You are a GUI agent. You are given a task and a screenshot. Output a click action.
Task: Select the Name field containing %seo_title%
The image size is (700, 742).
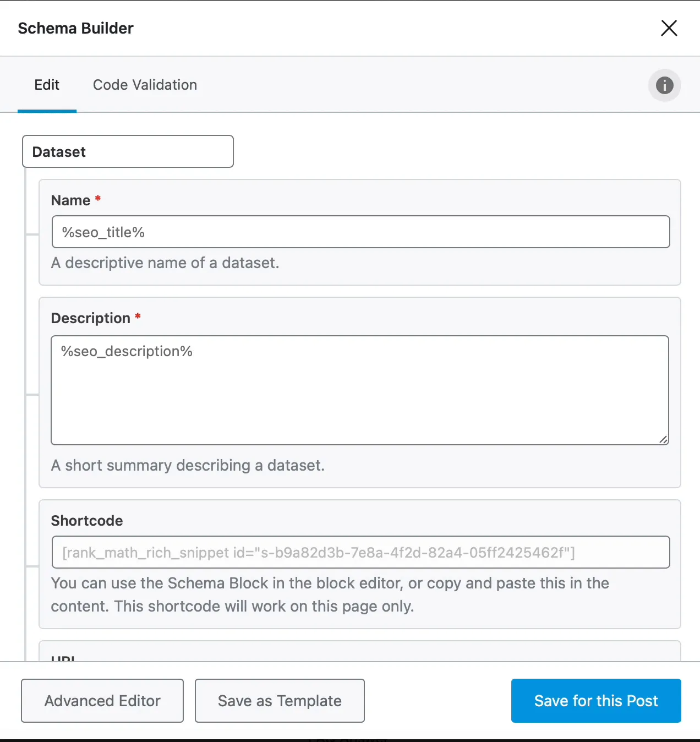tap(360, 232)
